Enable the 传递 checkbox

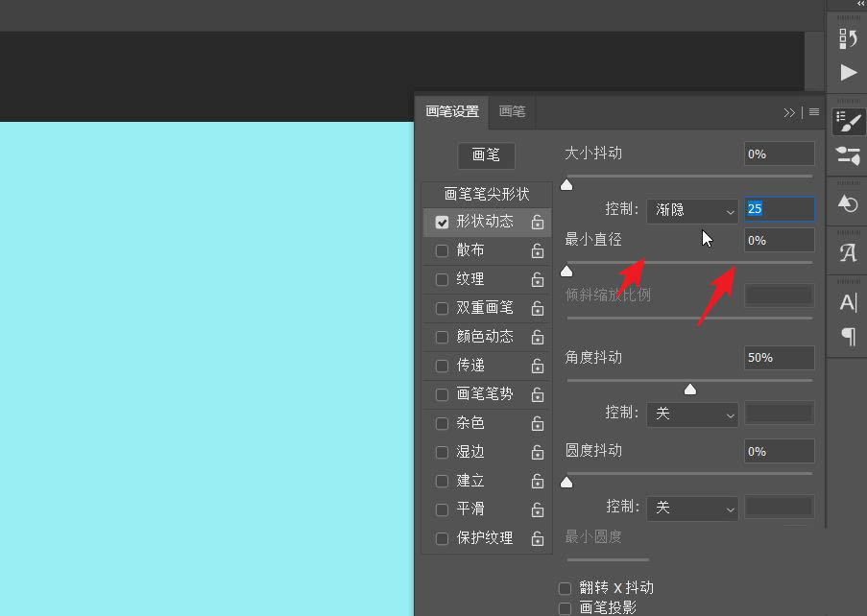click(x=442, y=366)
